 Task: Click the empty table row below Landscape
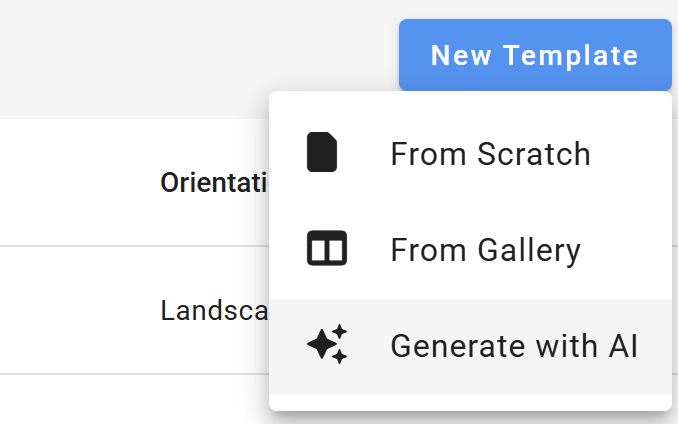134,399
